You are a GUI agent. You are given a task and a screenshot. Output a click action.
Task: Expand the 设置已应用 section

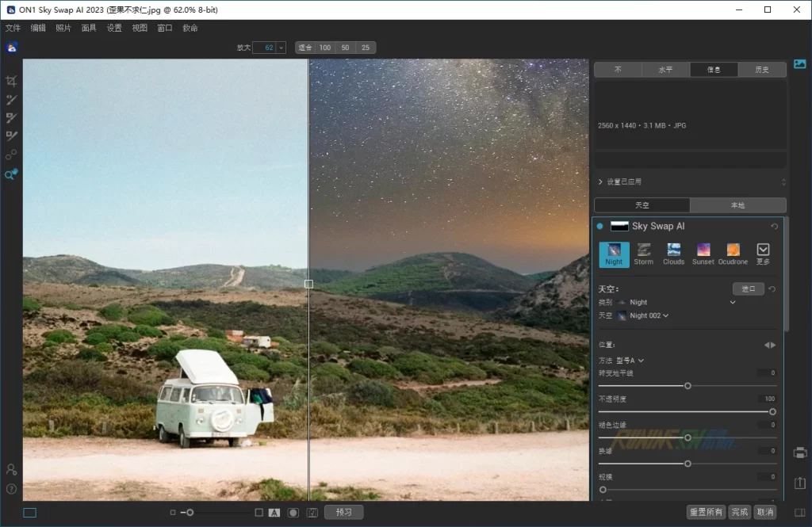[x=599, y=181]
